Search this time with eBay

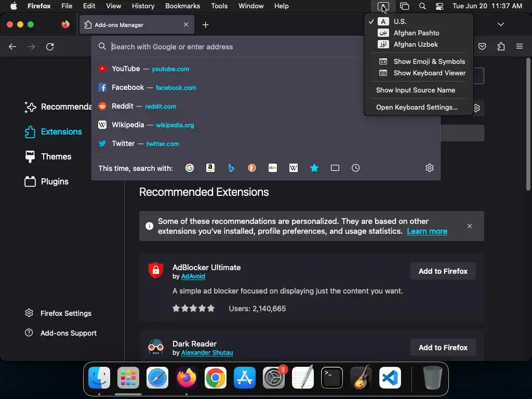coord(273,168)
